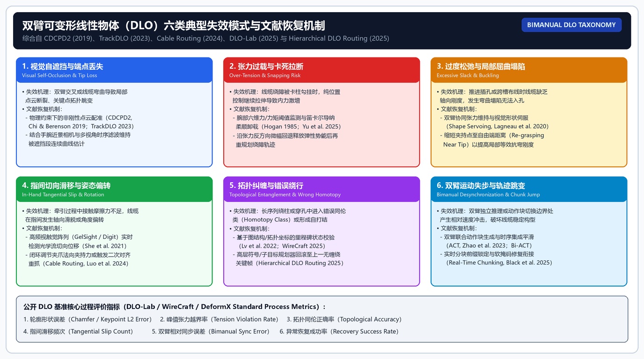Image resolution: width=644 pixels, height=359 pixels.
Task: Select metric 4. 指间滑移频次 Tangential Slip Count
Action: tap(79, 331)
